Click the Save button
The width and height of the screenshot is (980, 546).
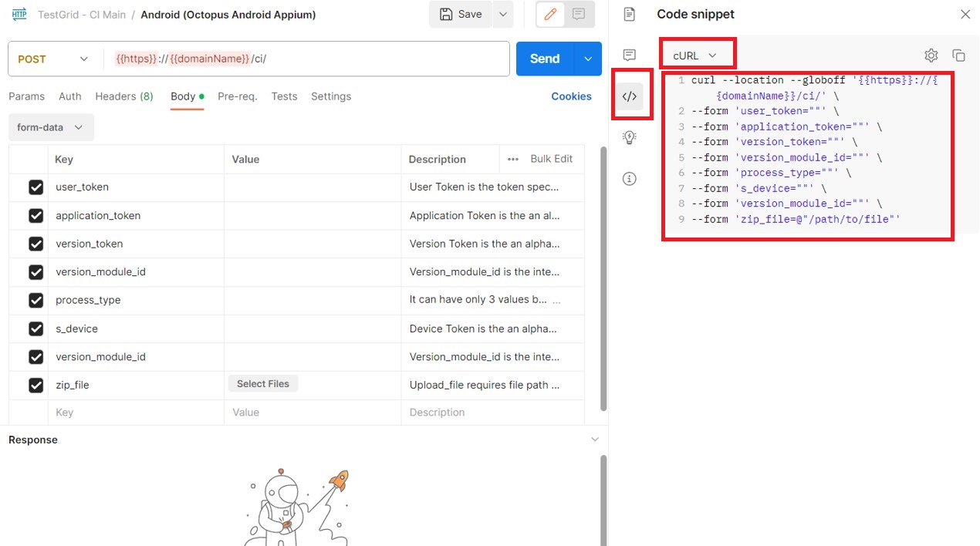coord(461,14)
